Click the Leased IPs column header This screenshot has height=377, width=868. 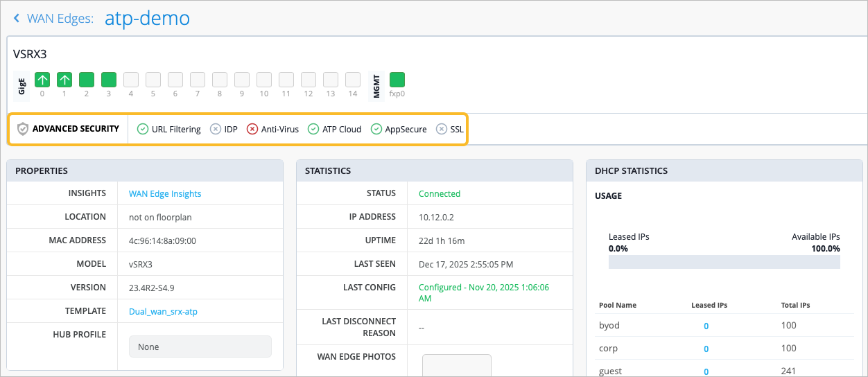(709, 305)
